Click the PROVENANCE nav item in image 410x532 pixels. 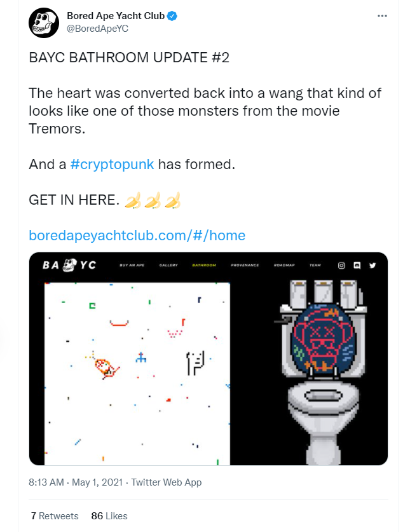(x=245, y=265)
